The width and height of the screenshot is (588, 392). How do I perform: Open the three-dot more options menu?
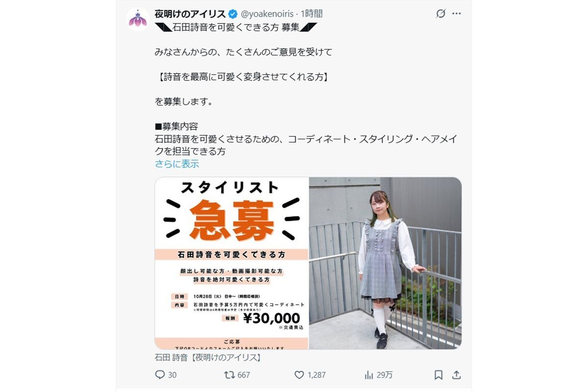point(457,14)
